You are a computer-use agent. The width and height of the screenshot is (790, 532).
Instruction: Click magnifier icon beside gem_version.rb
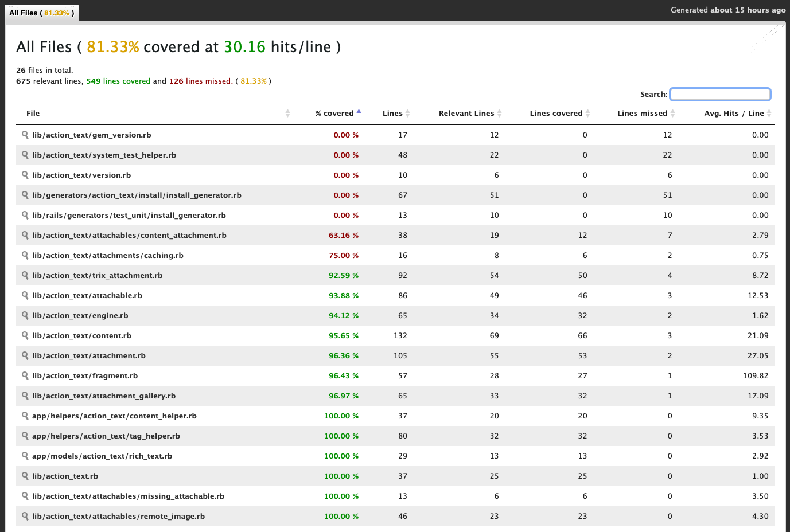tap(25, 135)
